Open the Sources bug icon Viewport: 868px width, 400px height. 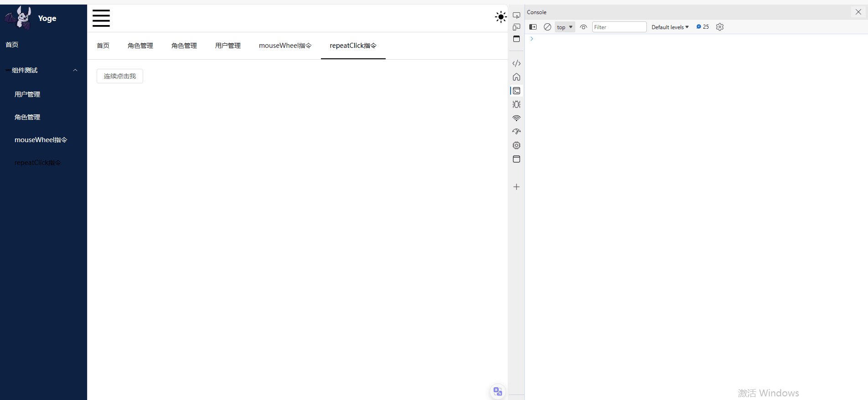click(x=517, y=104)
